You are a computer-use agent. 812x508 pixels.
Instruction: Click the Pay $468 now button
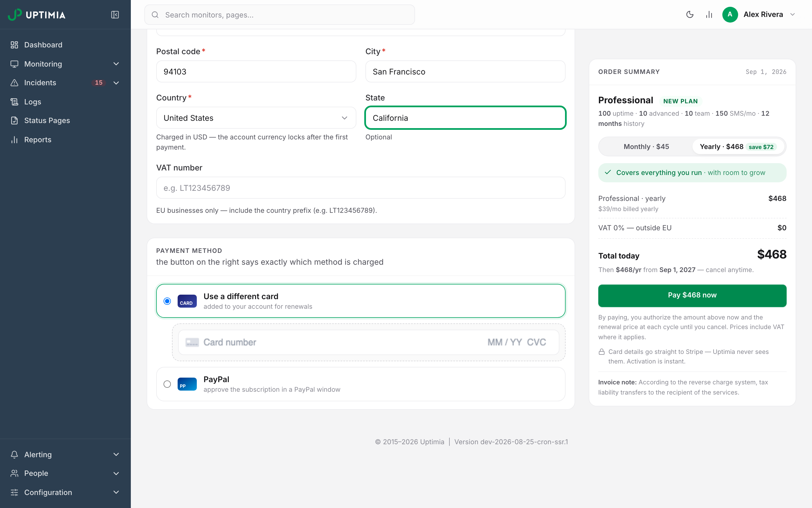click(x=692, y=295)
